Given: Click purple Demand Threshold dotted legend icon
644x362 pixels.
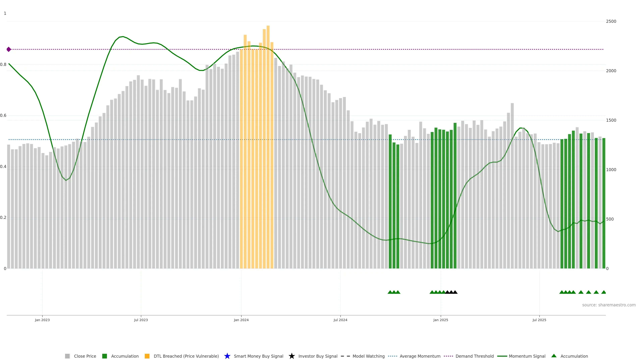Looking at the screenshot, I should pyautogui.click(x=448, y=356).
